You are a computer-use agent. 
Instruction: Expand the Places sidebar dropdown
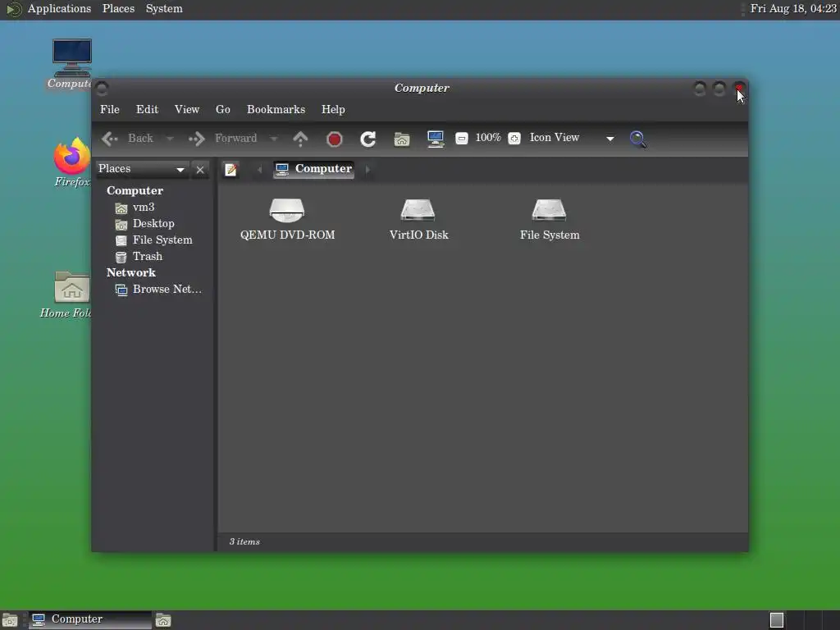(143, 169)
